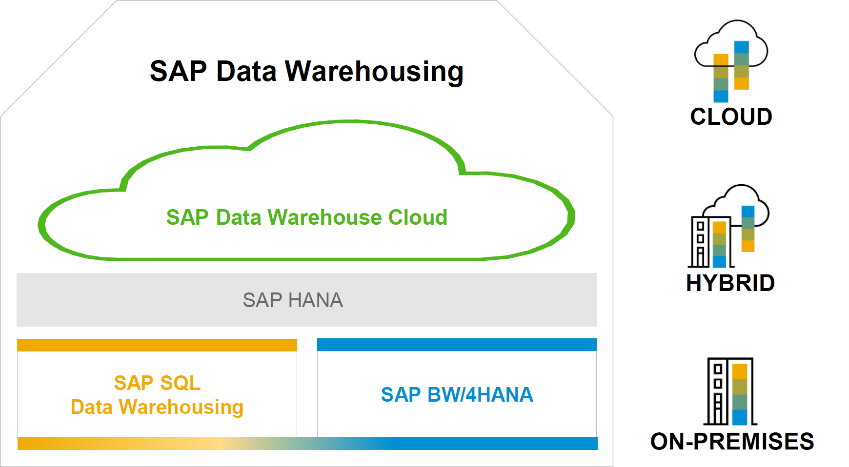Click the orange bar above SAP SQL
This screenshot has height=467, width=849.
click(157, 345)
